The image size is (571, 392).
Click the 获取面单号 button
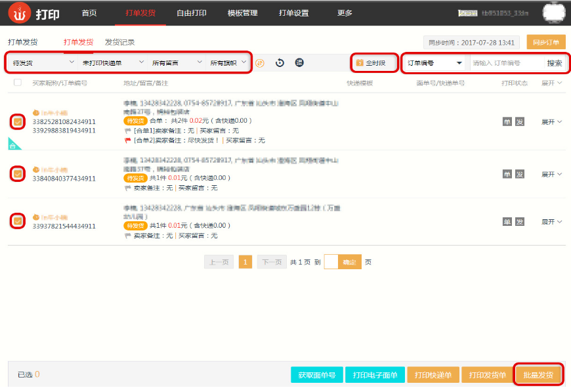coord(317,375)
